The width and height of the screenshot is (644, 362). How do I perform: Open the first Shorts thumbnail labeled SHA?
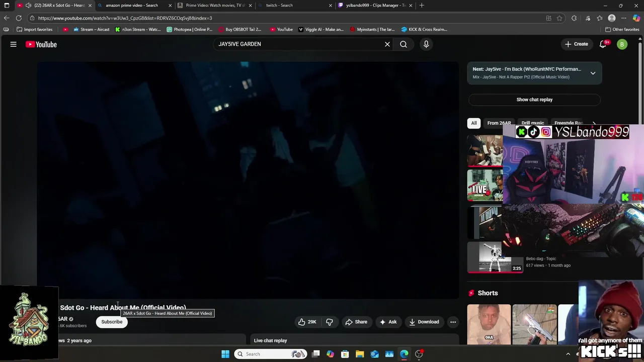489,324
